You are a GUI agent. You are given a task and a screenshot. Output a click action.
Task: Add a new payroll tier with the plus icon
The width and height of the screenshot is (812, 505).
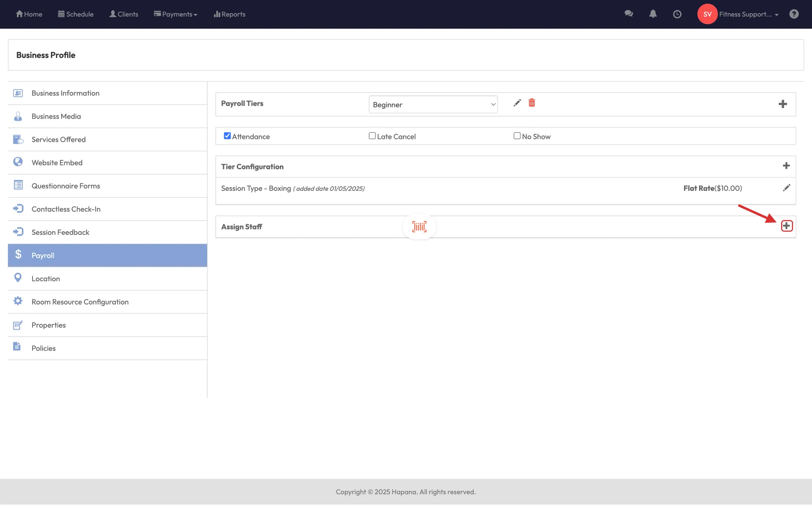pyautogui.click(x=783, y=104)
